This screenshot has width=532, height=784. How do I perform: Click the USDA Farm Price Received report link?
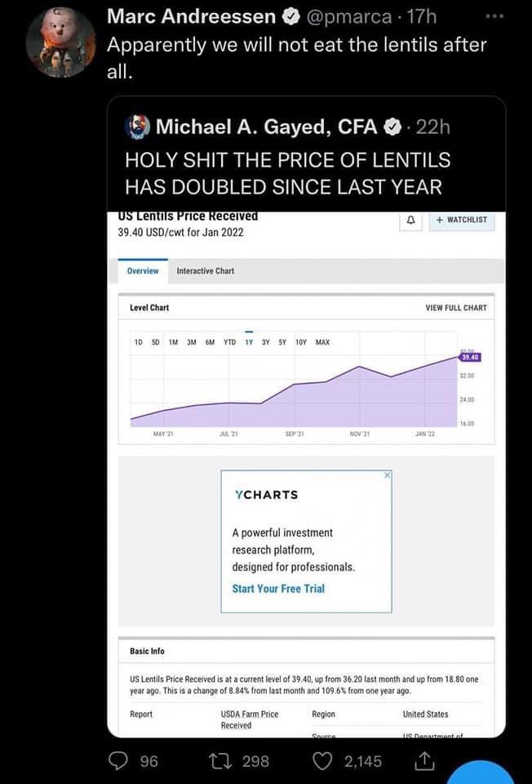coord(249,719)
